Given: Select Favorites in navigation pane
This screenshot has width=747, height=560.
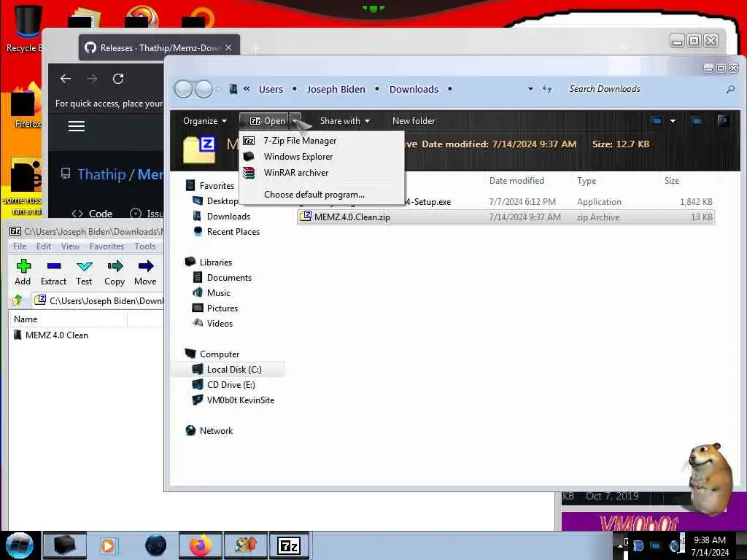Looking at the screenshot, I should (x=217, y=186).
